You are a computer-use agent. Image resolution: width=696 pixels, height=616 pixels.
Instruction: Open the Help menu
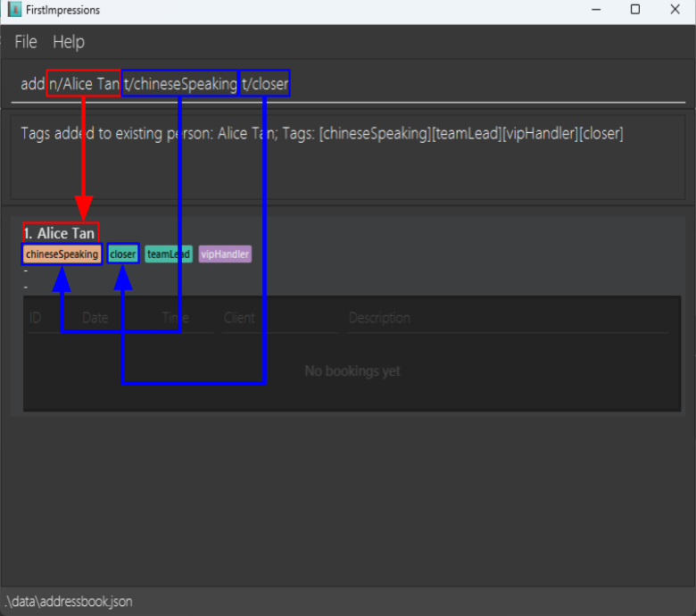point(69,42)
